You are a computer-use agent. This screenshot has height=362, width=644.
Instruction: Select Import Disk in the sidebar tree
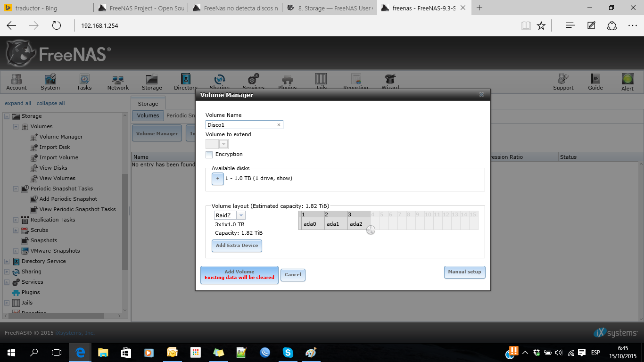pyautogui.click(x=55, y=147)
